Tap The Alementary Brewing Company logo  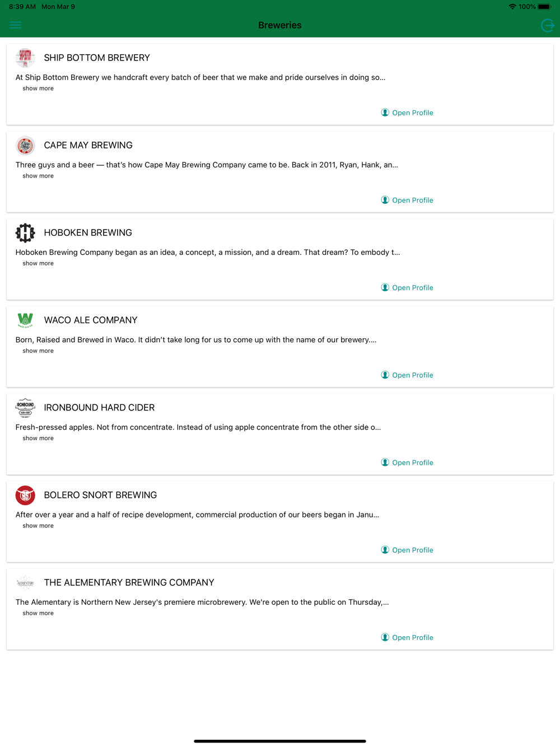click(x=25, y=583)
